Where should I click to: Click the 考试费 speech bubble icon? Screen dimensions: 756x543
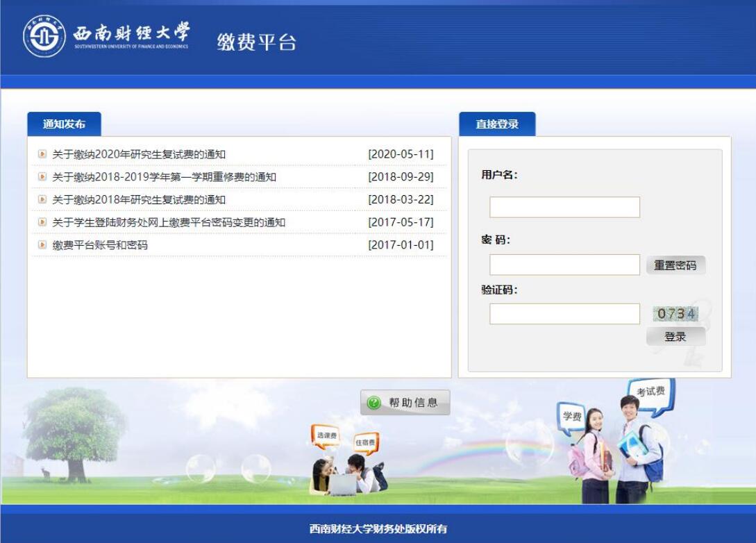click(x=650, y=392)
